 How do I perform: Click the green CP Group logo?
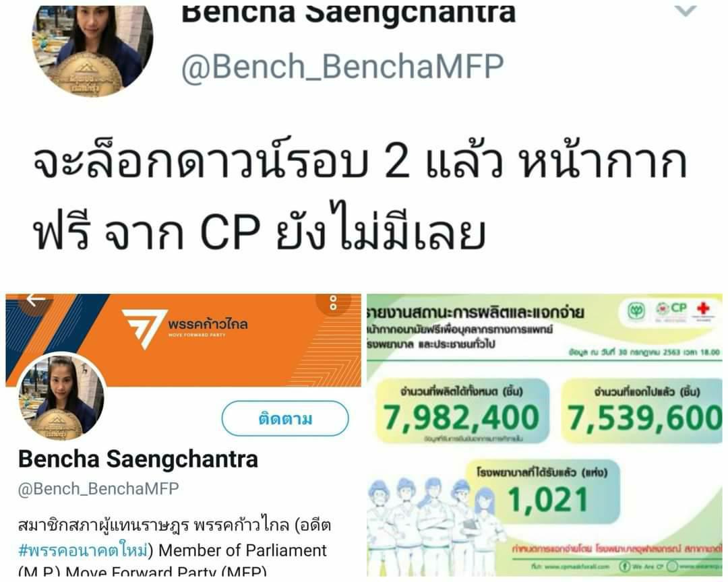(636, 310)
